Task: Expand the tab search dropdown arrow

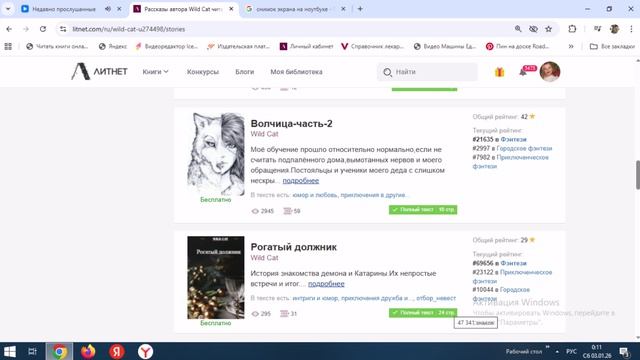Action: click(8, 9)
